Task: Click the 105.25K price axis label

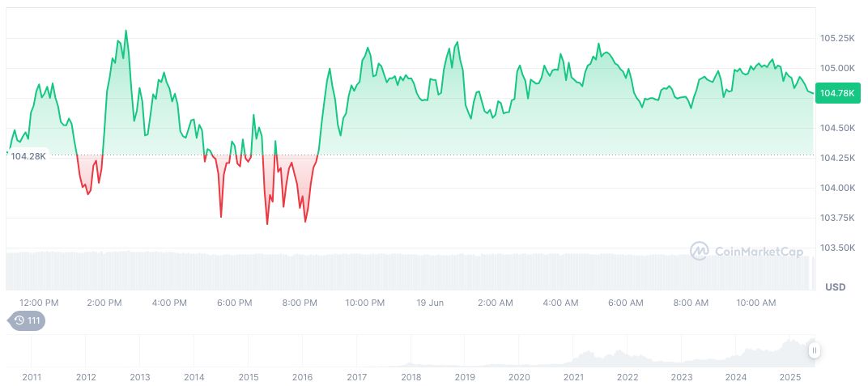Action: click(x=837, y=38)
